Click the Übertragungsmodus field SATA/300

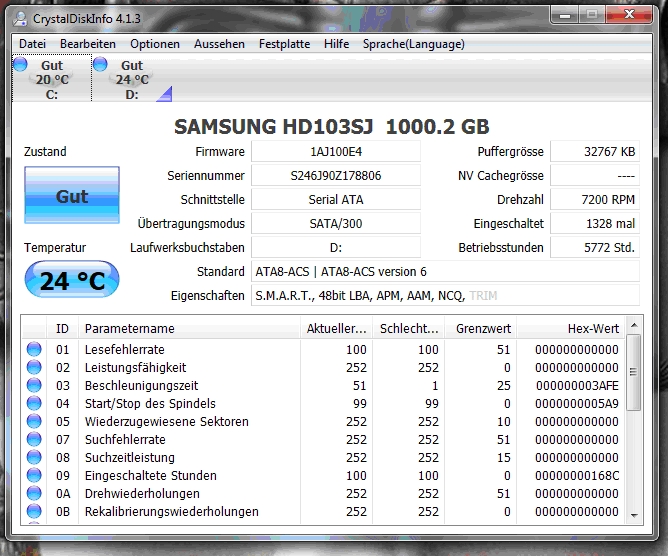[x=336, y=223]
